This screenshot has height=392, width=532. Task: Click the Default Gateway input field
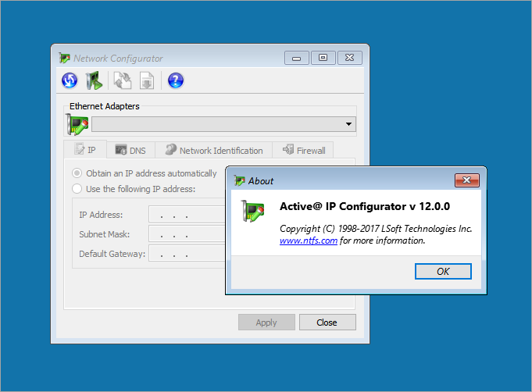pos(187,253)
